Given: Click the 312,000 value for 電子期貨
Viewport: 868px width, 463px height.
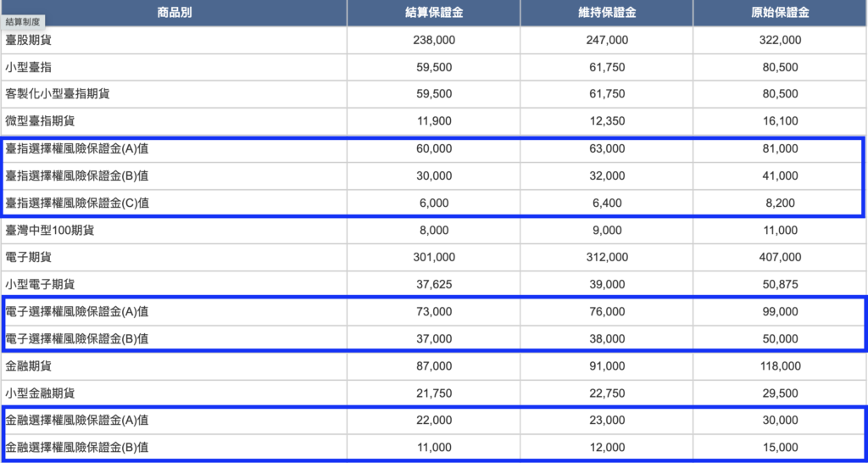Looking at the screenshot, I should click(607, 258).
